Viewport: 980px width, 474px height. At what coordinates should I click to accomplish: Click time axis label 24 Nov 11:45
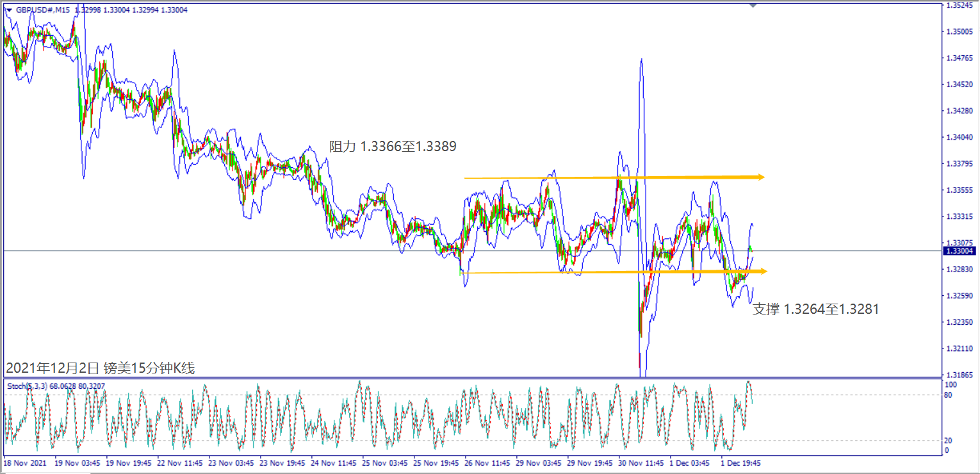coord(333,462)
